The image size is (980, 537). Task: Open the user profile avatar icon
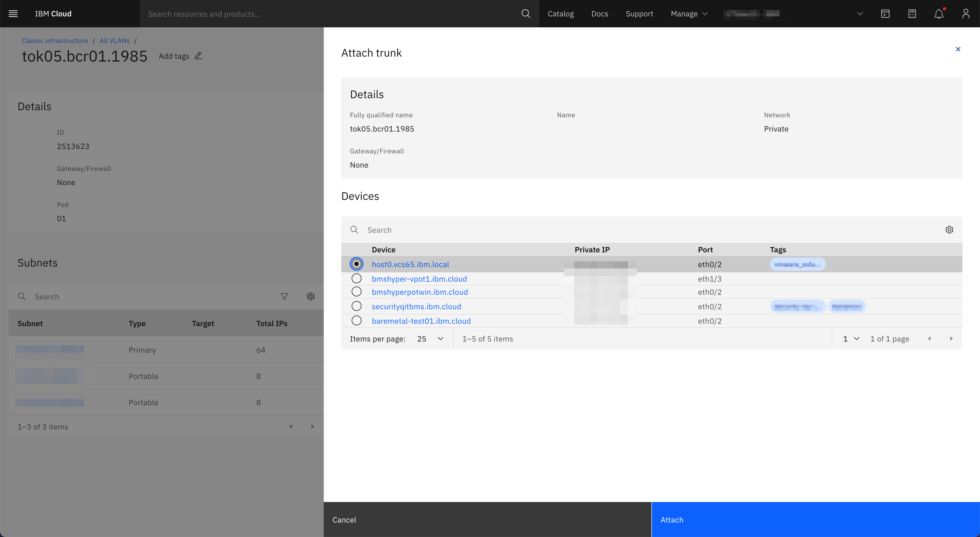[x=966, y=14]
